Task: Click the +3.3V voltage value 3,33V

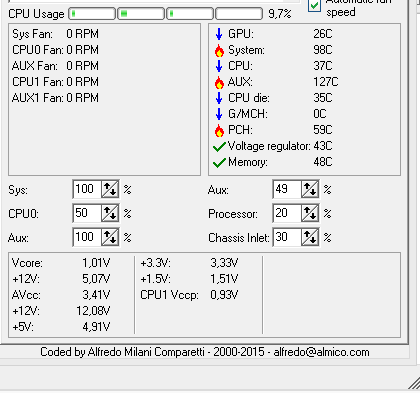Action: 224,263
